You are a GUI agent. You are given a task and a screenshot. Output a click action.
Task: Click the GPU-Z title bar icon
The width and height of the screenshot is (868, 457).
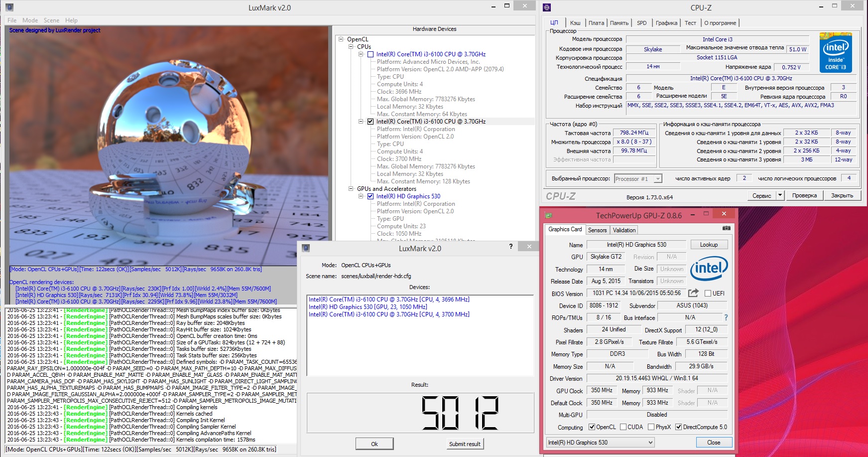click(x=548, y=215)
